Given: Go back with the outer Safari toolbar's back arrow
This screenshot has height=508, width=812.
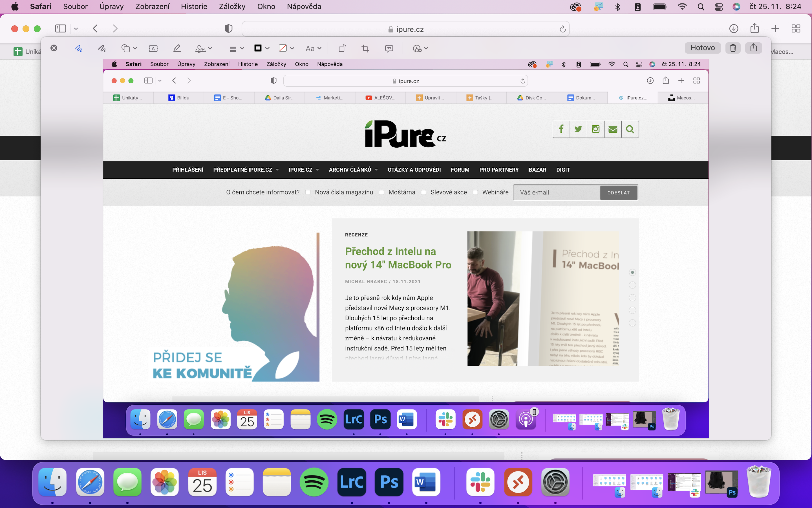Looking at the screenshot, I should pos(95,29).
